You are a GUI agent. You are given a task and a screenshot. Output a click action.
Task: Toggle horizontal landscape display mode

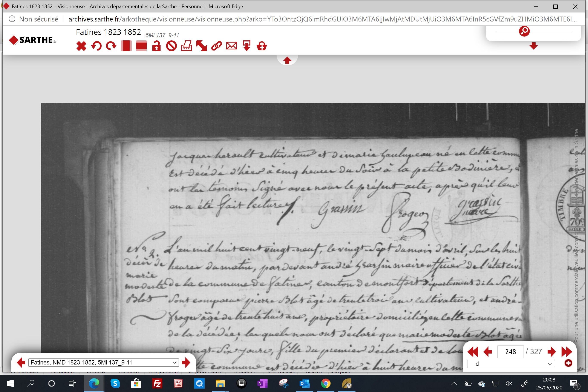(141, 46)
